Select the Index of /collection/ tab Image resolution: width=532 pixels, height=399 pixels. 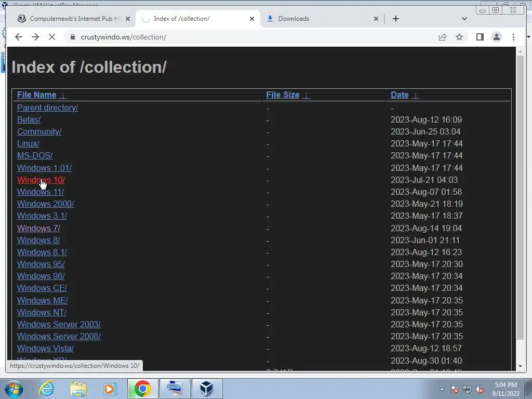[x=198, y=19]
